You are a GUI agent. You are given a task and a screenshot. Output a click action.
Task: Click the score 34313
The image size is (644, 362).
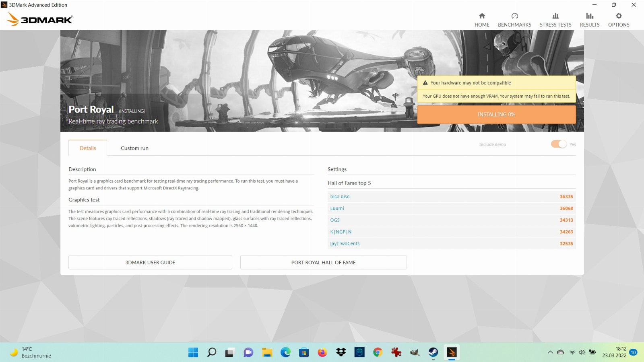point(566,220)
